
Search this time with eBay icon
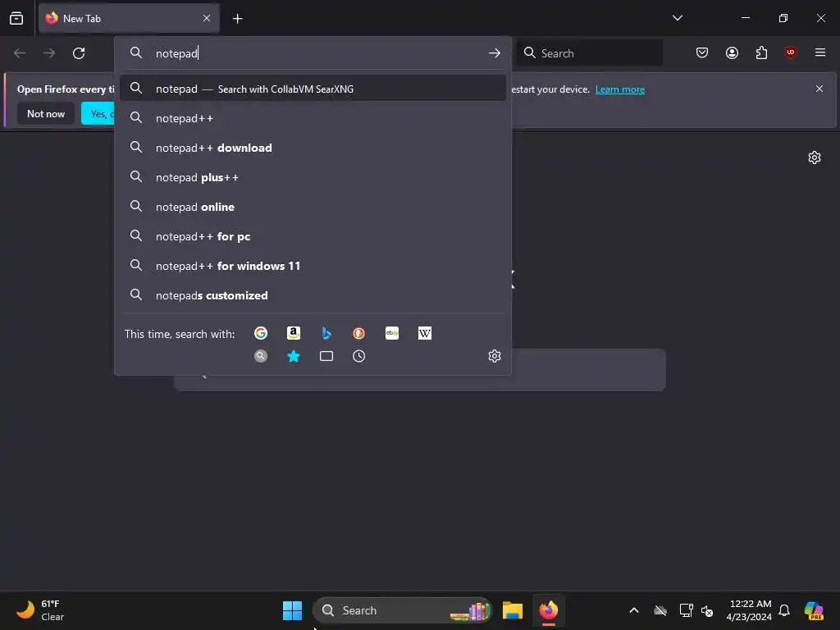pyautogui.click(x=391, y=333)
